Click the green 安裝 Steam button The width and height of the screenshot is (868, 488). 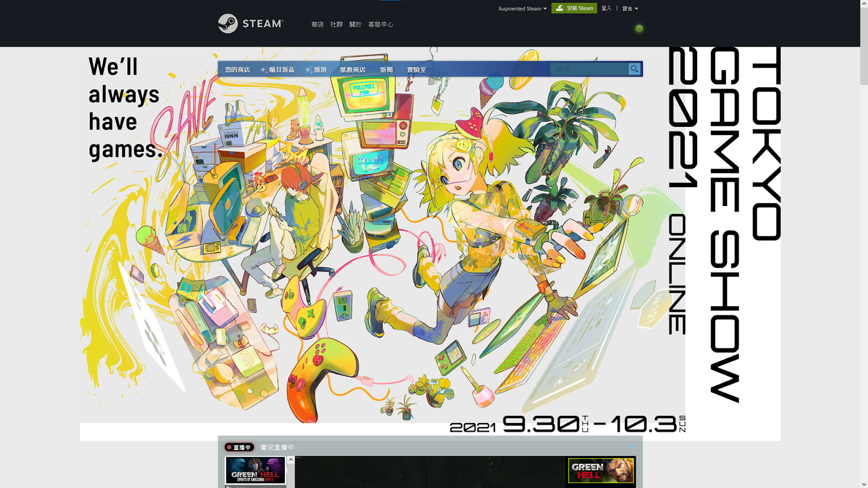tap(574, 8)
